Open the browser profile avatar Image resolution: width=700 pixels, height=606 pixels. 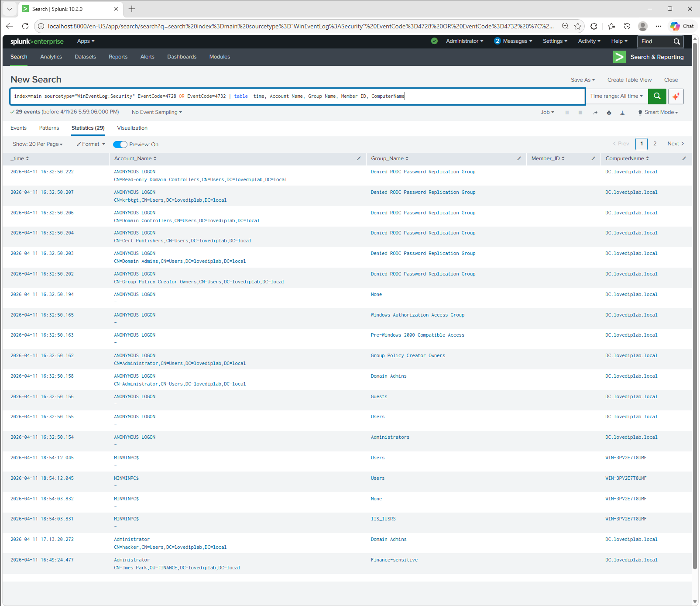[x=642, y=26]
